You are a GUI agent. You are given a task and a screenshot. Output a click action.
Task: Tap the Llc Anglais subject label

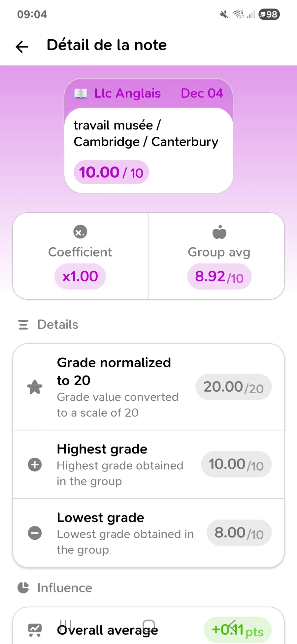pos(127,93)
